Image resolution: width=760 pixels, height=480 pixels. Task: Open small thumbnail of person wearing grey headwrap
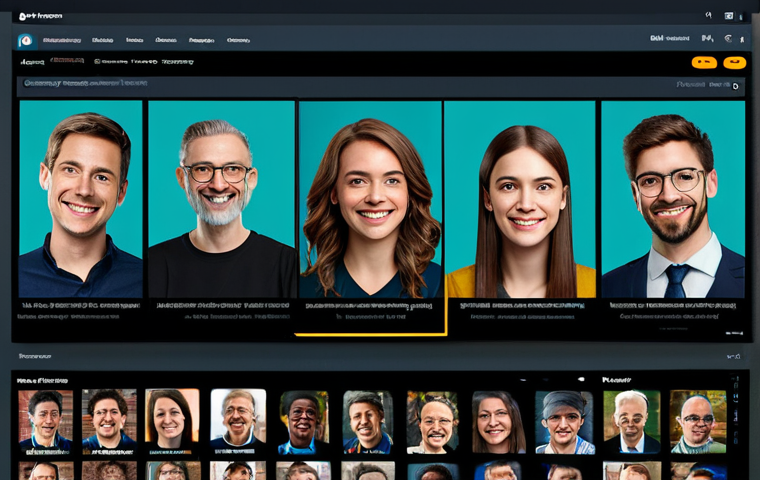coord(564,422)
